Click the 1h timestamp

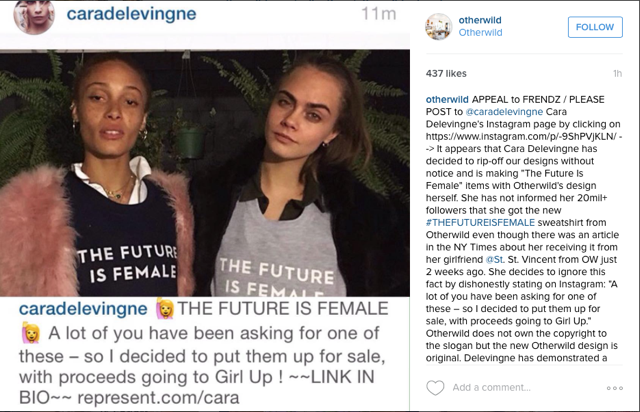click(x=618, y=73)
